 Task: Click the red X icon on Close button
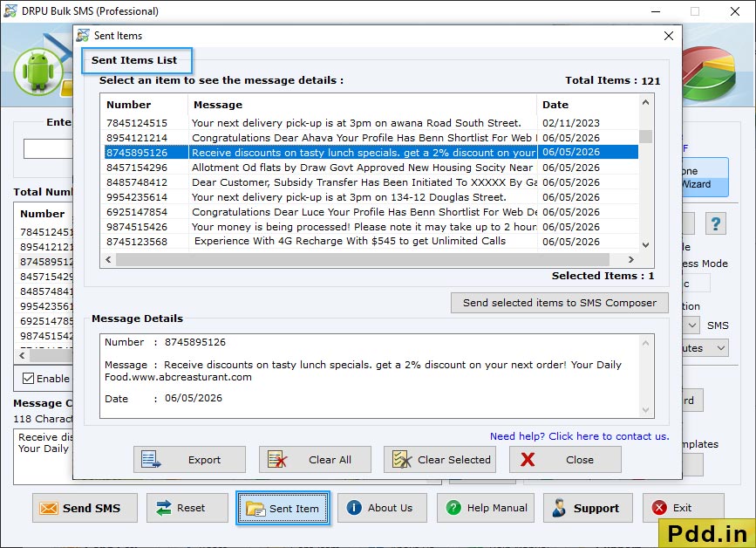coord(528,460)
